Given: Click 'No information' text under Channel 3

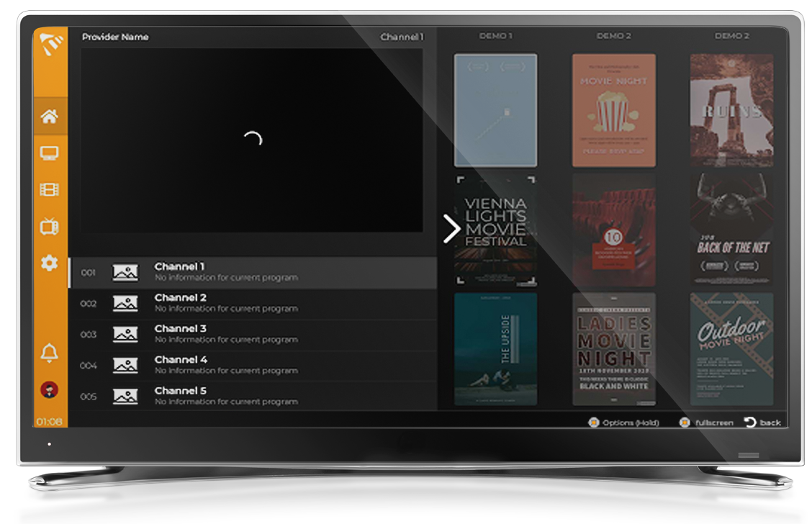Looking at the screenshot, I should coord(226,340).
